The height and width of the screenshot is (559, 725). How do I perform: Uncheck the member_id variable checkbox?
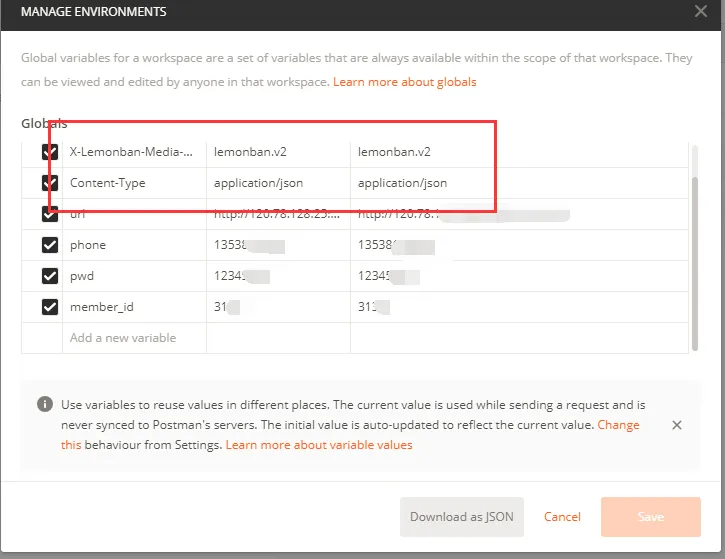50,307
